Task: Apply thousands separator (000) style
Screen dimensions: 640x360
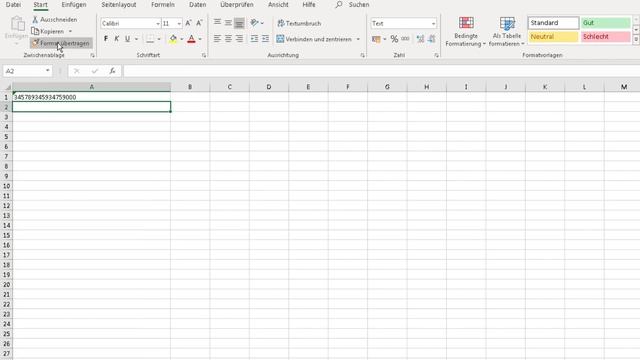Action: [x=405, y=39]
